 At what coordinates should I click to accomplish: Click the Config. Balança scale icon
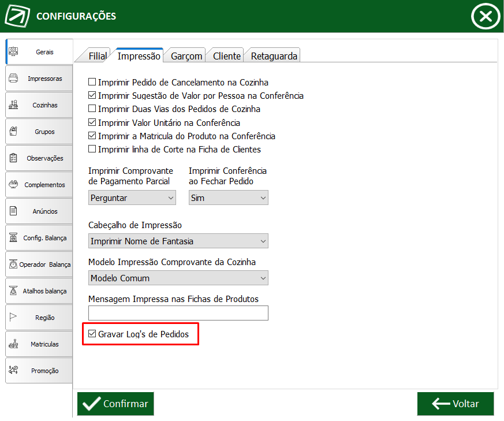click(x=13, y=237)
